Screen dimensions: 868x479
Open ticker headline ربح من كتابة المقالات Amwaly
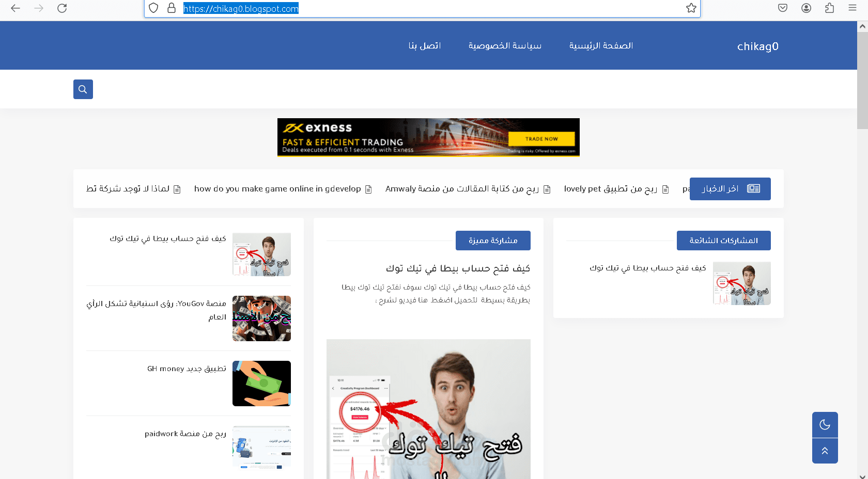click(x=462, y=189)
